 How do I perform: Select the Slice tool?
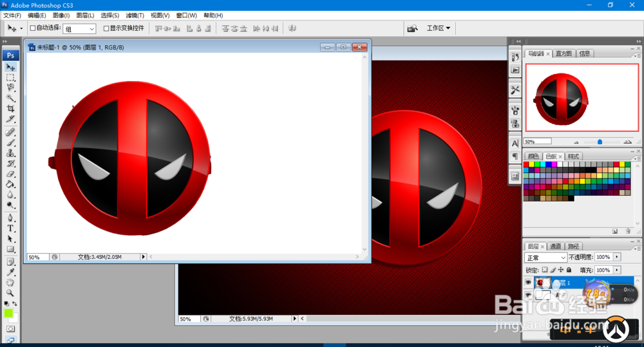11,119
